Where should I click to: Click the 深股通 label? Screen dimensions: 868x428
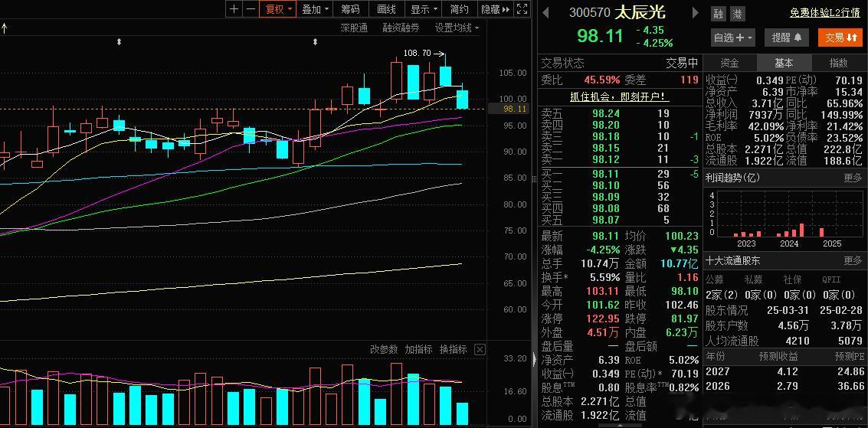pyautogui.click(x=354, y=28)
